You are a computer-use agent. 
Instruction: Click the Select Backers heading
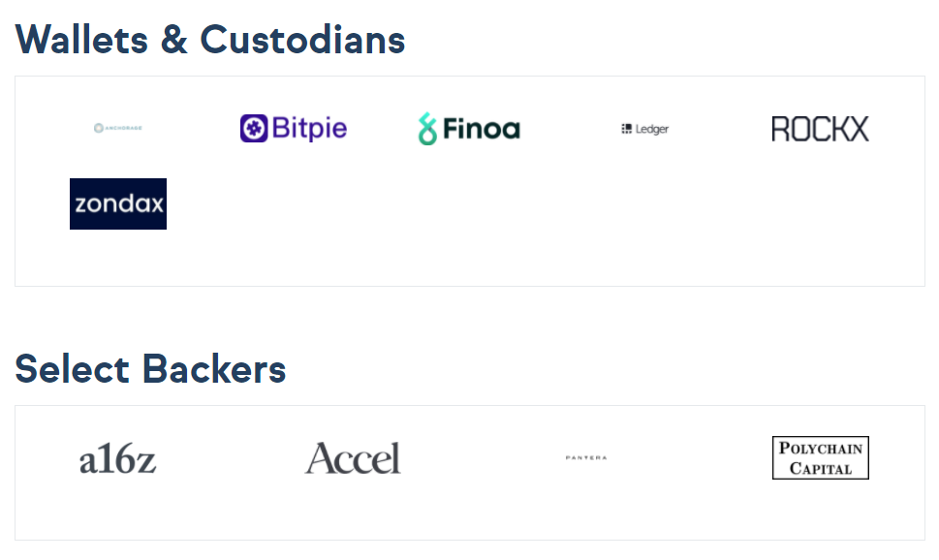point(150,368)
